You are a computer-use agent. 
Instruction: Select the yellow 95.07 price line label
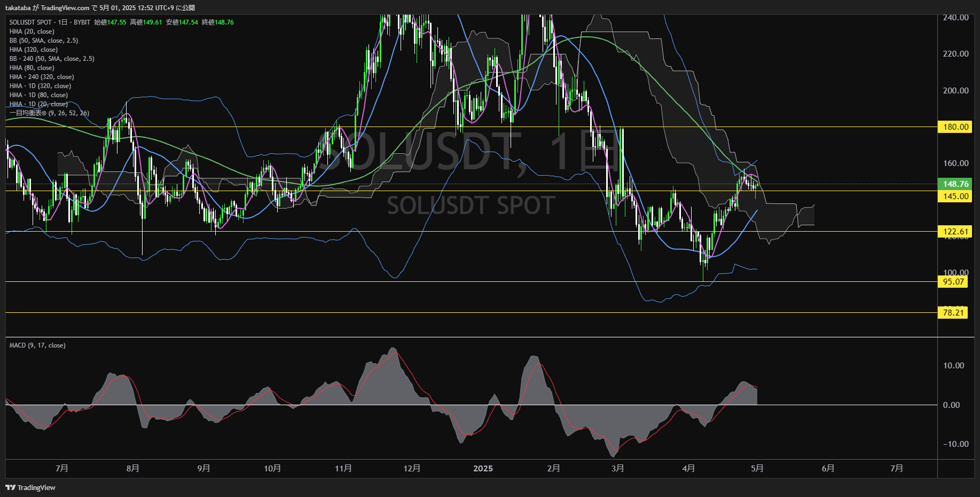[953, 282]
